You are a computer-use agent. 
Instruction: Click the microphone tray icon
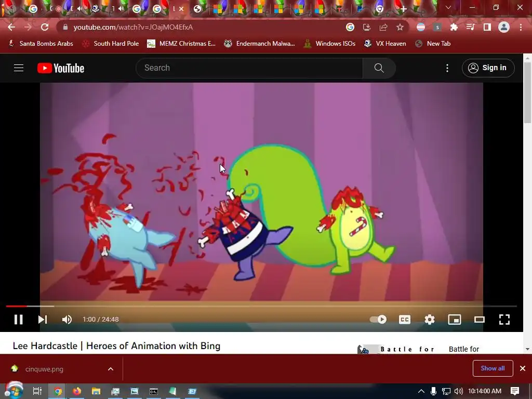point(433,391)
